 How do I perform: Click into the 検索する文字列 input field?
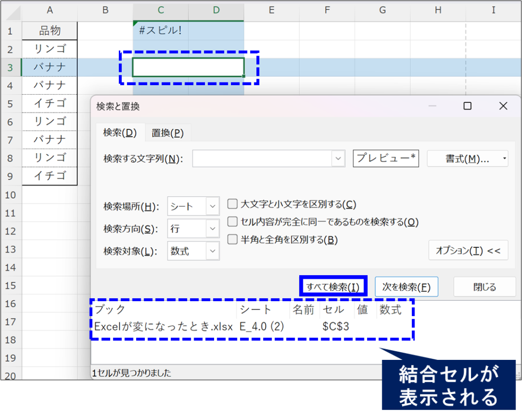(262, 159)
